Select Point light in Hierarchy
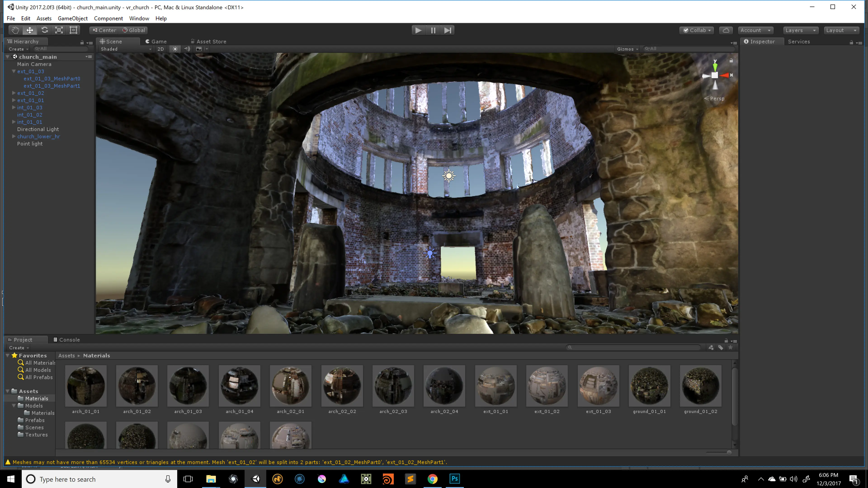The height and width of the screenshot is (488, 868). [30, 144]
